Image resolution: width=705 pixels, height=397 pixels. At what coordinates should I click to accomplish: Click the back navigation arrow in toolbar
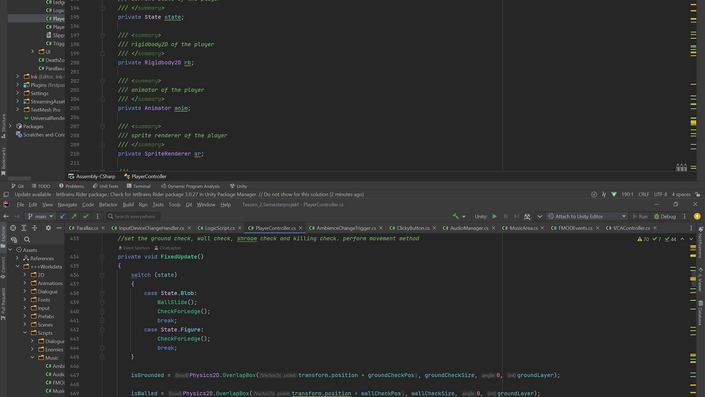6,216
